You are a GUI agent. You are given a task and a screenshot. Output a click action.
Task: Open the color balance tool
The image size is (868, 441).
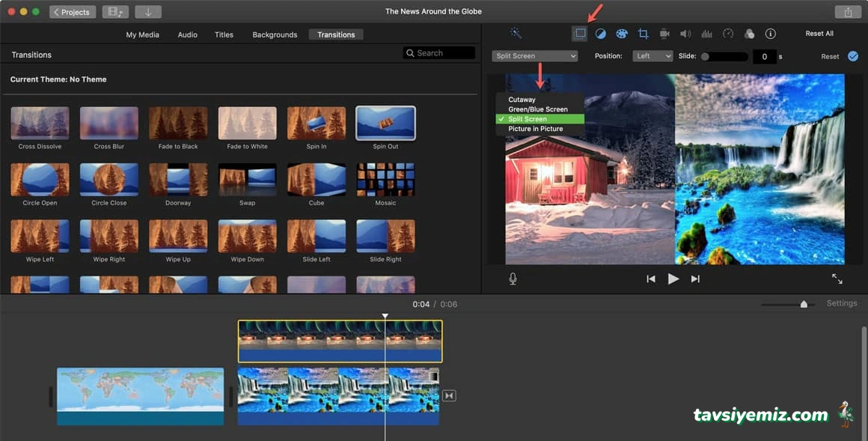[x=600, y=34]
